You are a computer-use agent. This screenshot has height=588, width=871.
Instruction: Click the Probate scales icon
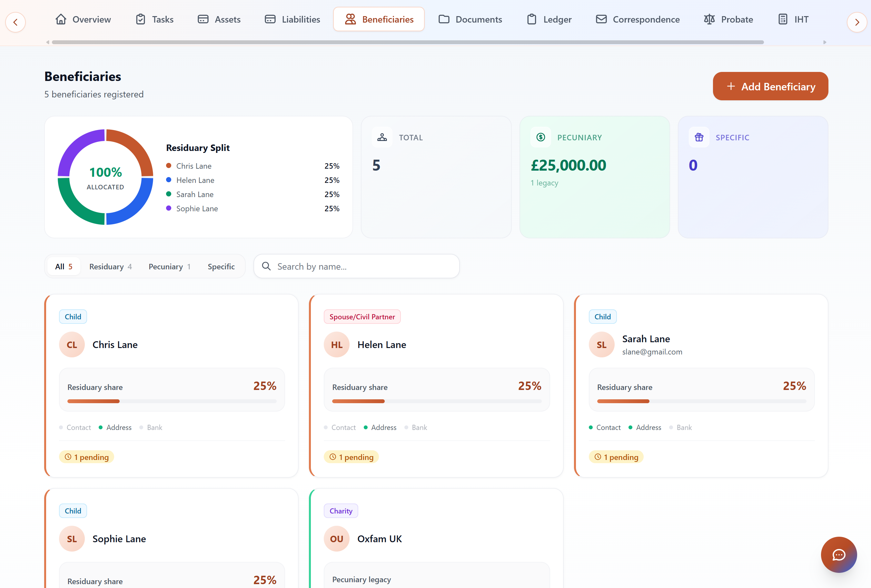click(x=709, y=19)
